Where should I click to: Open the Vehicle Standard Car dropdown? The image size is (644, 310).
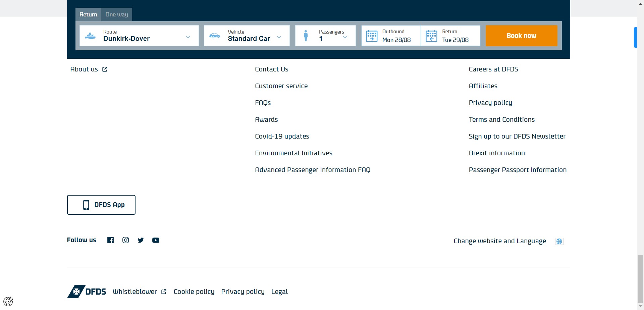[x=279, y=37]
